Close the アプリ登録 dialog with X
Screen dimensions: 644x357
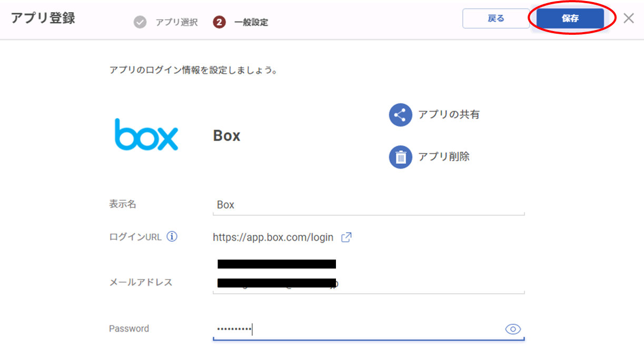[x=629, y=18]
